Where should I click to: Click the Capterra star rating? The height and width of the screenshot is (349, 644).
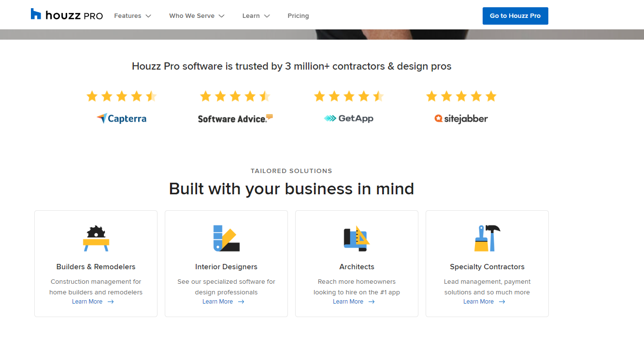122,96
